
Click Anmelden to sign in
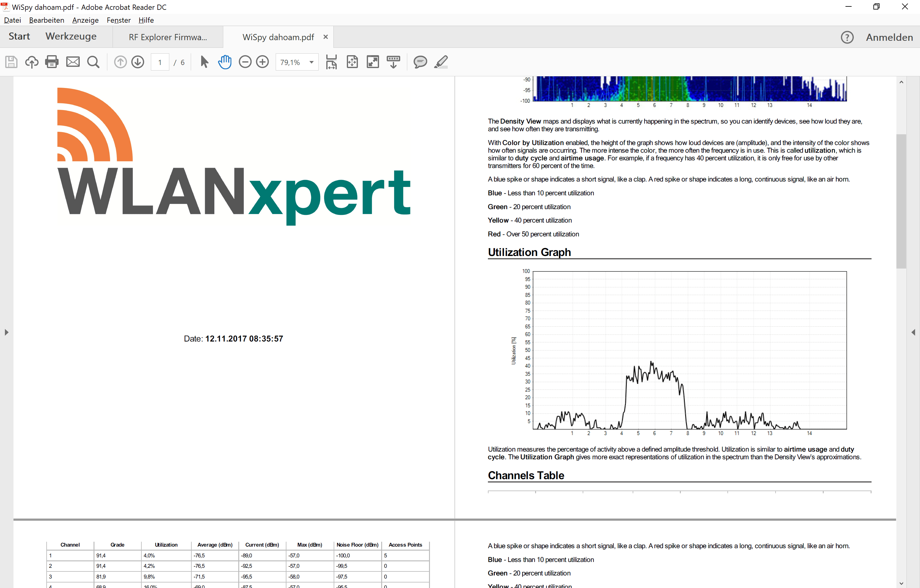pos(889,37)
